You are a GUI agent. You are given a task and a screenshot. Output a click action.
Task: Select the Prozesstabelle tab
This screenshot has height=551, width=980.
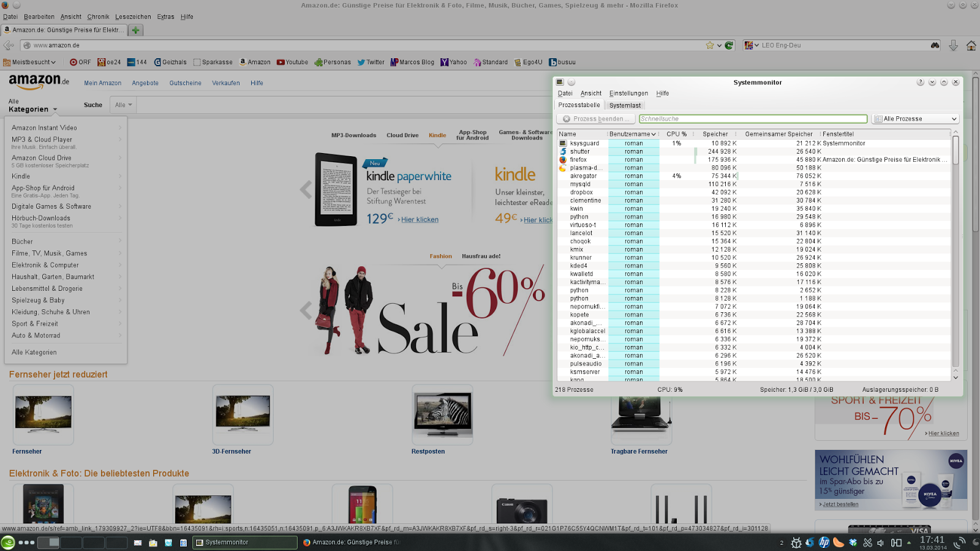tap(579, 105)
